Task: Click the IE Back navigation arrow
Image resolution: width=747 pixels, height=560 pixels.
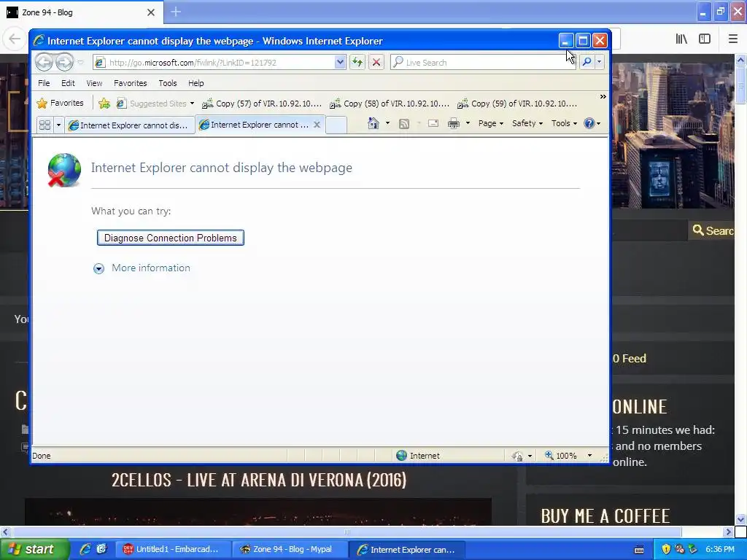Action: (x=44, y=62)
